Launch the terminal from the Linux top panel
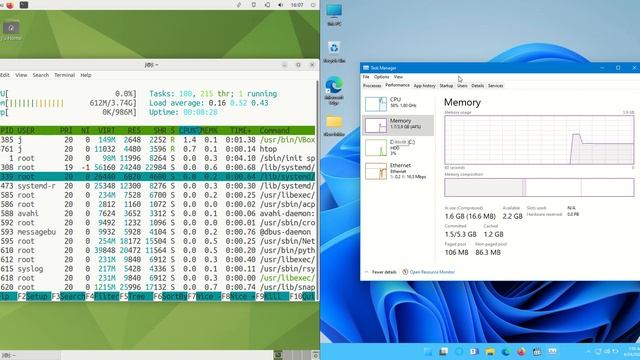Viewport: 640px width, 360px height. click(24, 5)
